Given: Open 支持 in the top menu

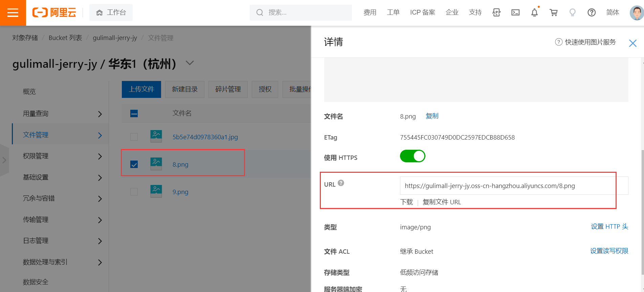Looking at the screenshot, I should (x=475, y=13).
